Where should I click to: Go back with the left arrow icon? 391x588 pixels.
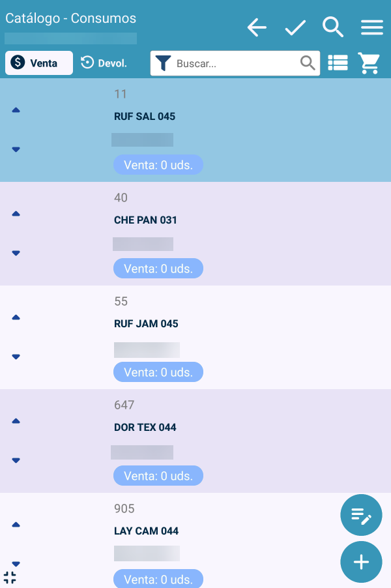point(257,27)
